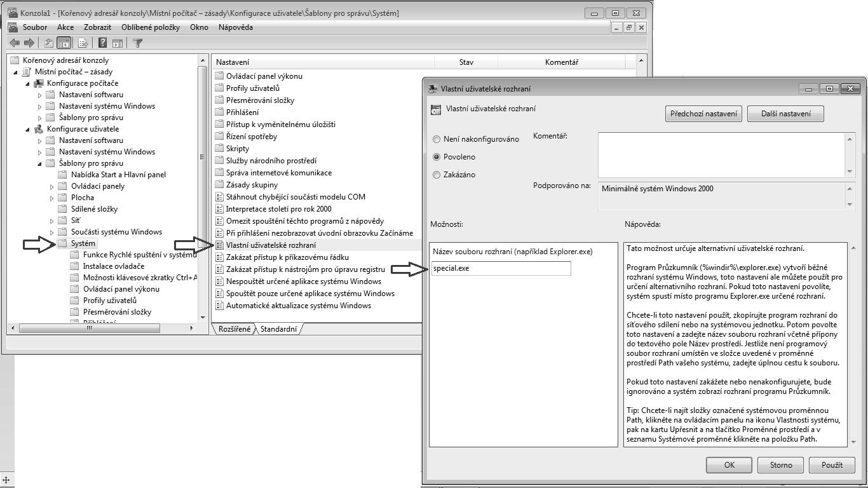
Task: Cancel the dialog with Storno
Action: point(781,465)
